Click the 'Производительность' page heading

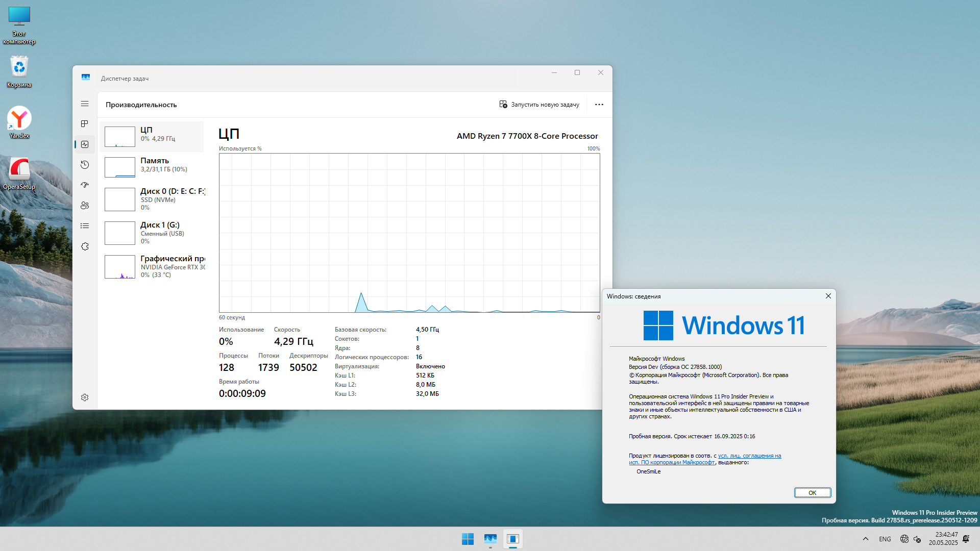tap(141, 105)
